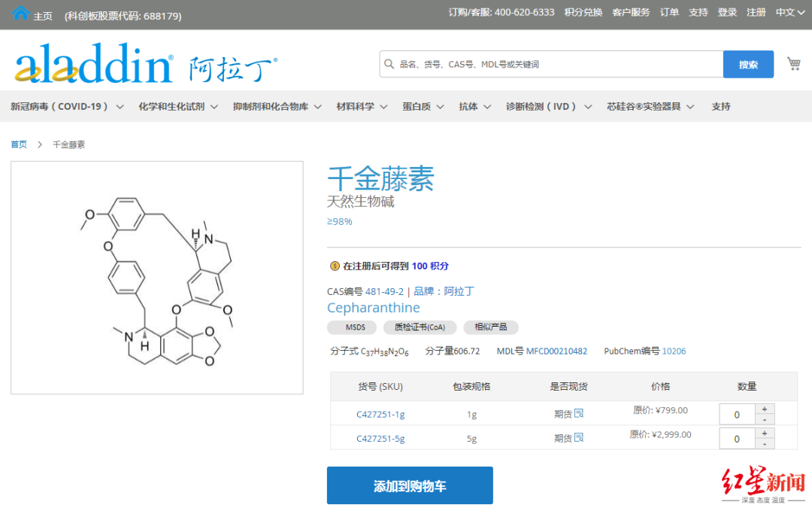Click the search magnifier icon

389,64
